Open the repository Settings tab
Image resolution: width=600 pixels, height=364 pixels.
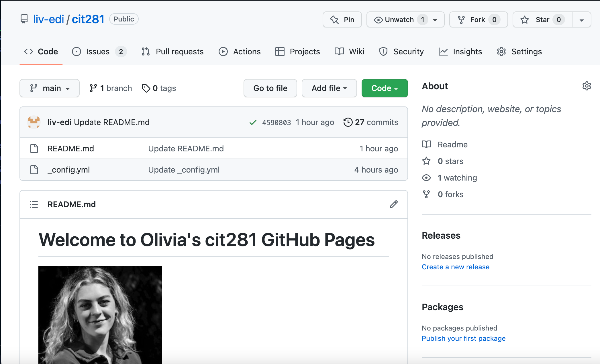click(x=519, y=52)
